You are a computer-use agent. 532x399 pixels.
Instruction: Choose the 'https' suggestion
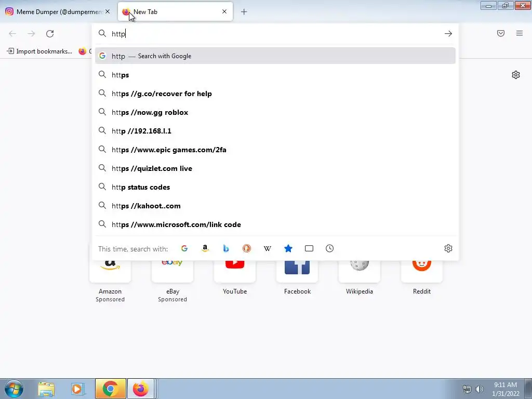point(275,75)
